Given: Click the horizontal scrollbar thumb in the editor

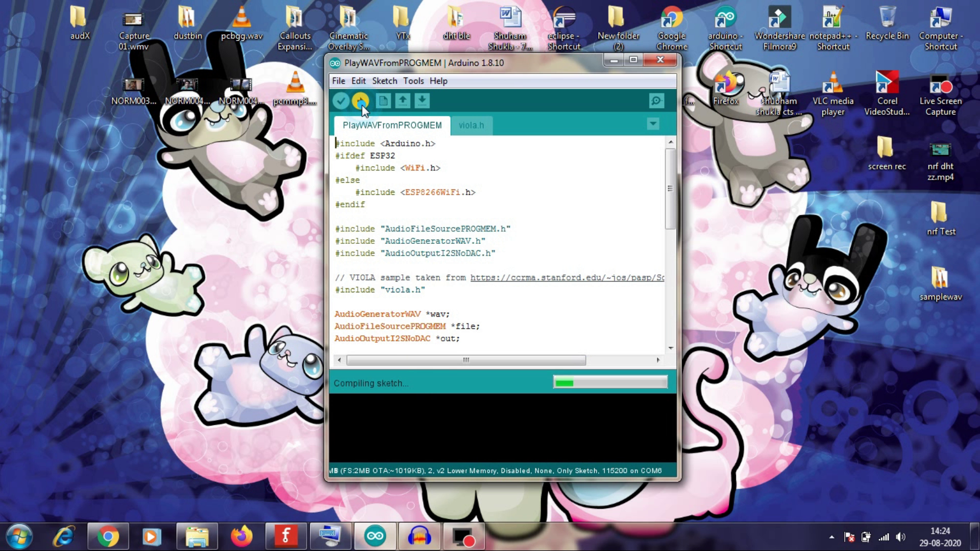Looking at the screenshot, I should click(x=466, y=360).
